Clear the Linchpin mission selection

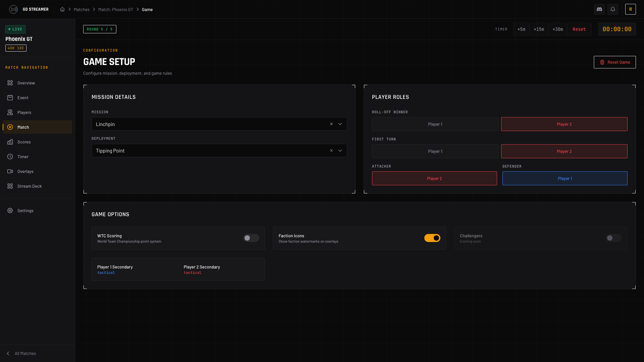coord(331,124)
